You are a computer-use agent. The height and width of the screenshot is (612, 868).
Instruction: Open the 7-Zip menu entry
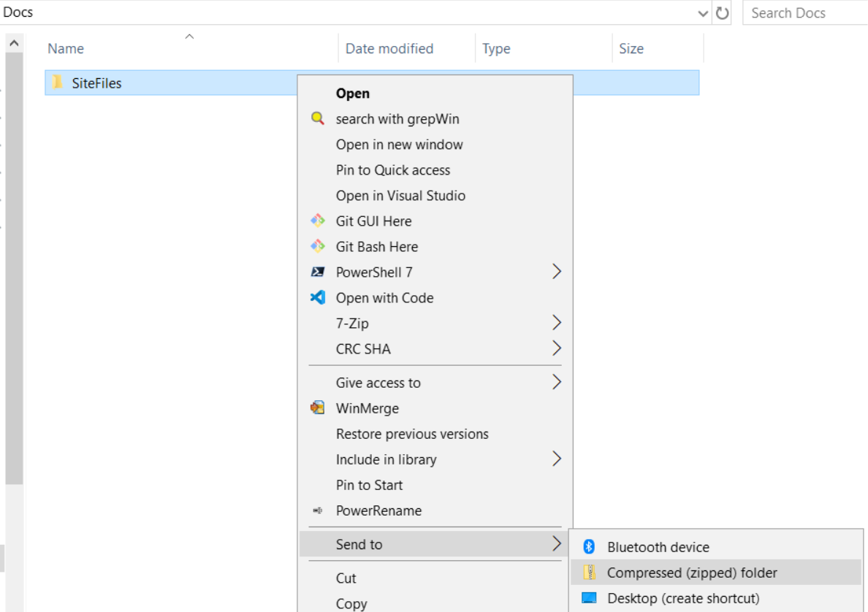tap(435, 323)
